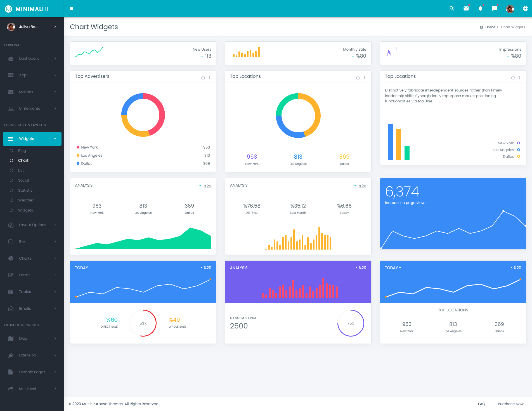The image size is (532, 411).
Task: Click the MinimalLite logo
Action: (28, 9)
